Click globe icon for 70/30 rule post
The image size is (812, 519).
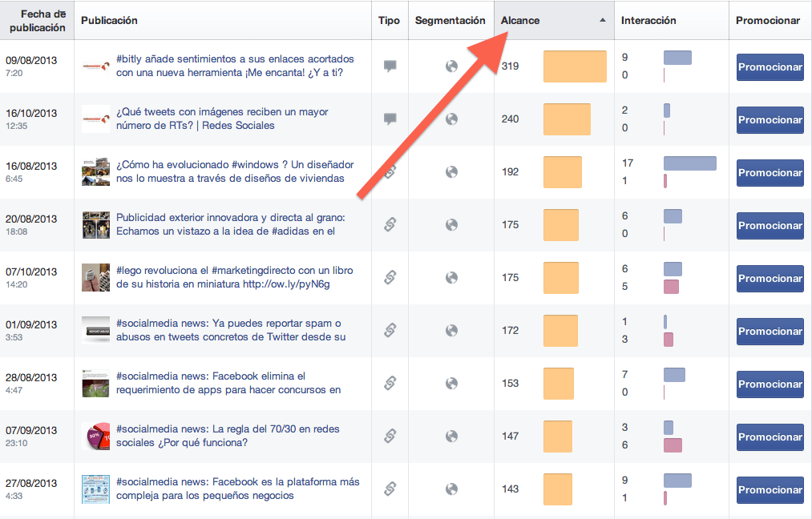tap(451, 437)
